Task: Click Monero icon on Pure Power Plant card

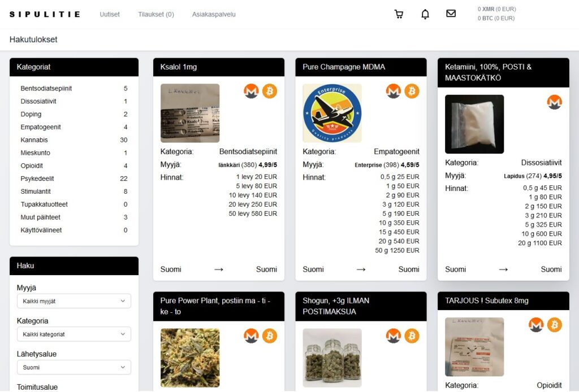Action: [251, 336]
